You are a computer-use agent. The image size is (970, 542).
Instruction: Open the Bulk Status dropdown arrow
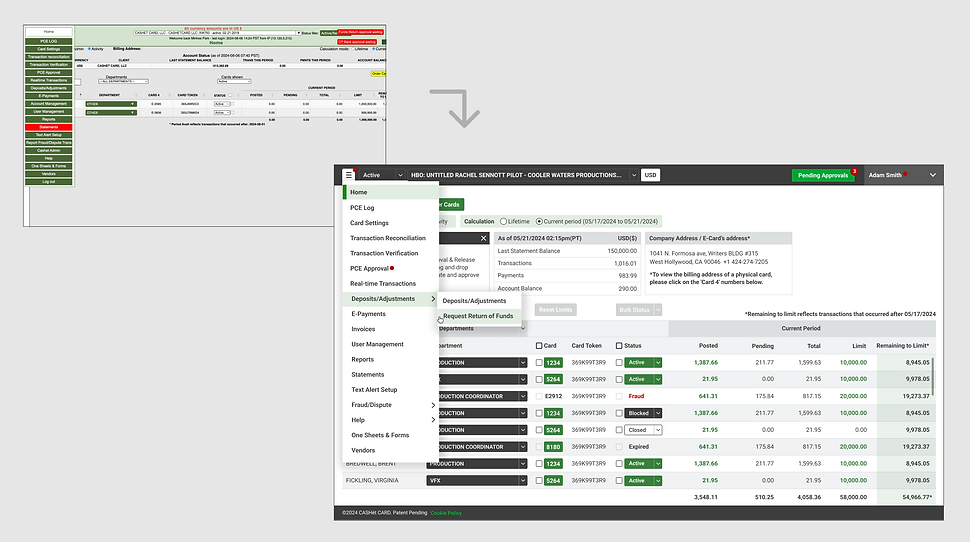658,309
